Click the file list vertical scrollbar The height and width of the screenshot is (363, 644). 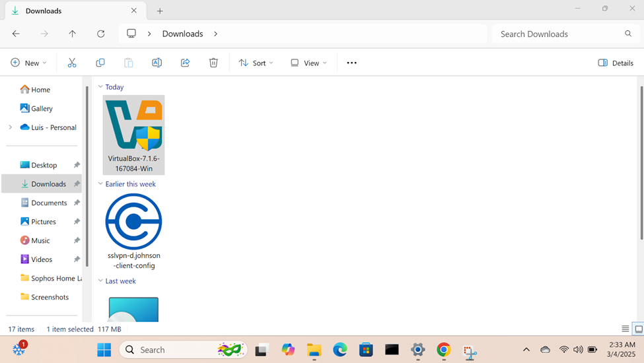pos(641,163)
